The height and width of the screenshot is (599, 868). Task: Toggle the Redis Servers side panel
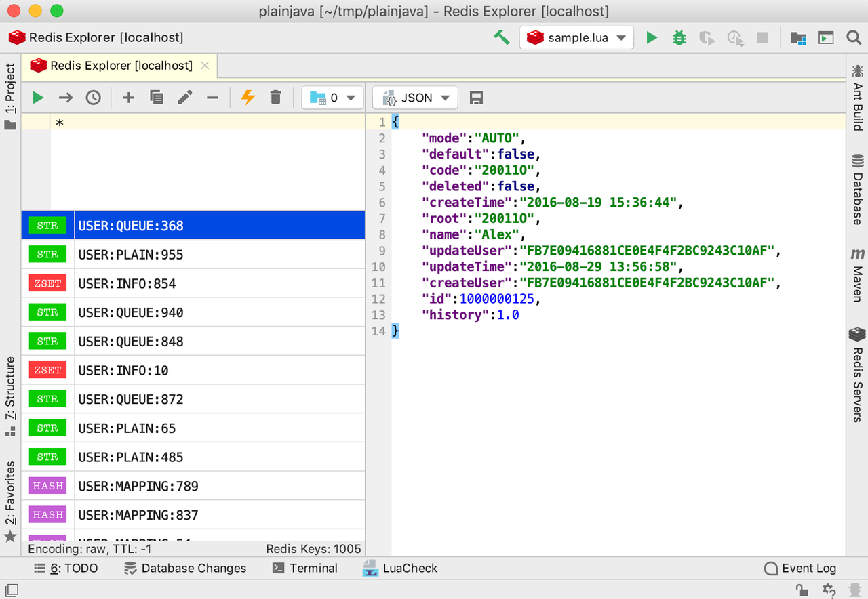pos(857,374)
